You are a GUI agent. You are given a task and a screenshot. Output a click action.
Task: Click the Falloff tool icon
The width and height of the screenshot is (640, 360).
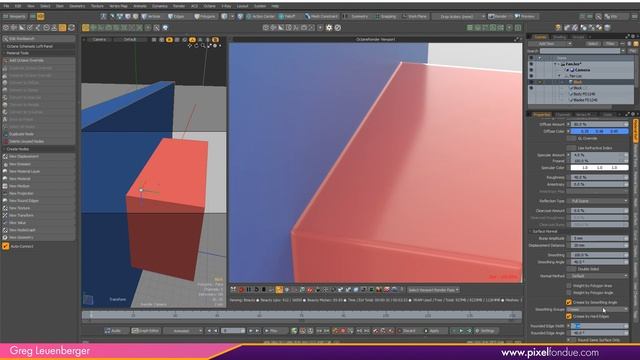click(281, 17)
